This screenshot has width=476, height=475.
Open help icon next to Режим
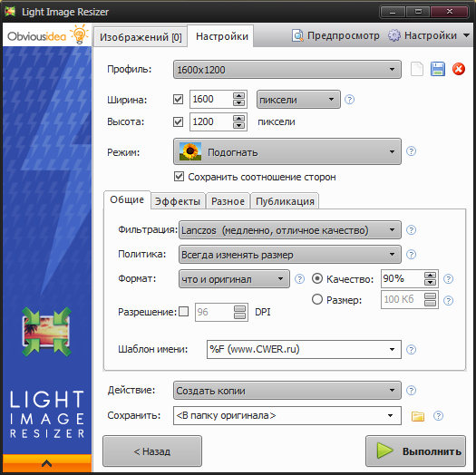pyautogui.click(x=411, y=151)
